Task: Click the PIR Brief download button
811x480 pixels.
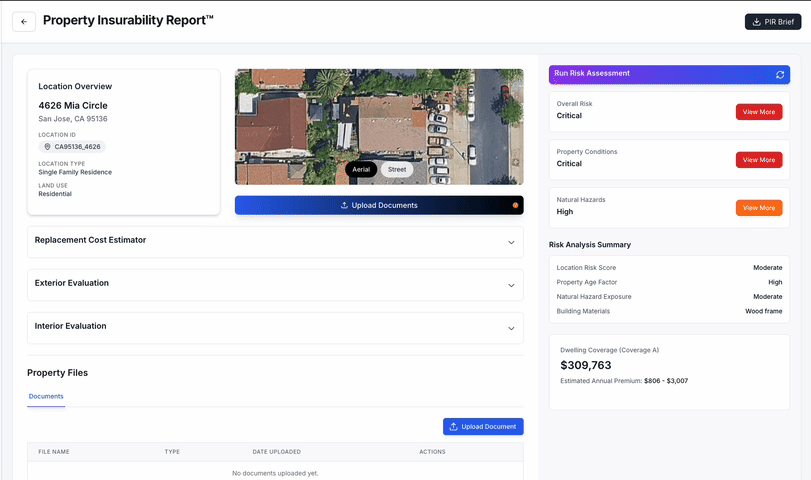Action: click(772, 22)
